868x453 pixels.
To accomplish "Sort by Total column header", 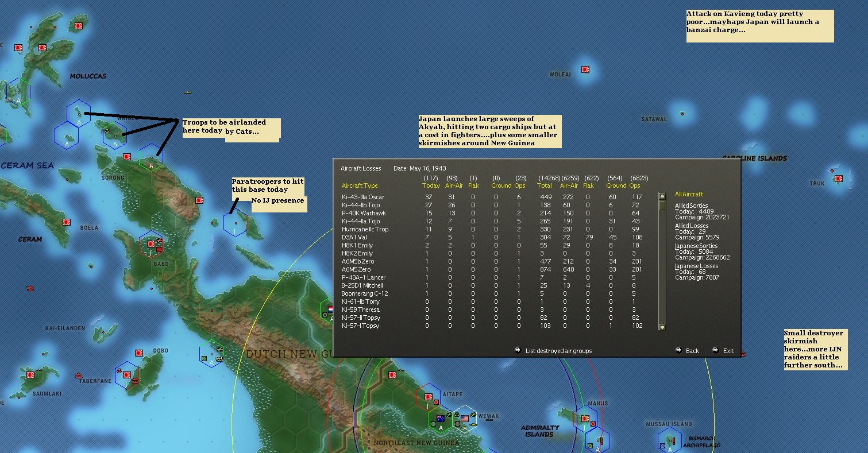I will click(x=545, y=185).
